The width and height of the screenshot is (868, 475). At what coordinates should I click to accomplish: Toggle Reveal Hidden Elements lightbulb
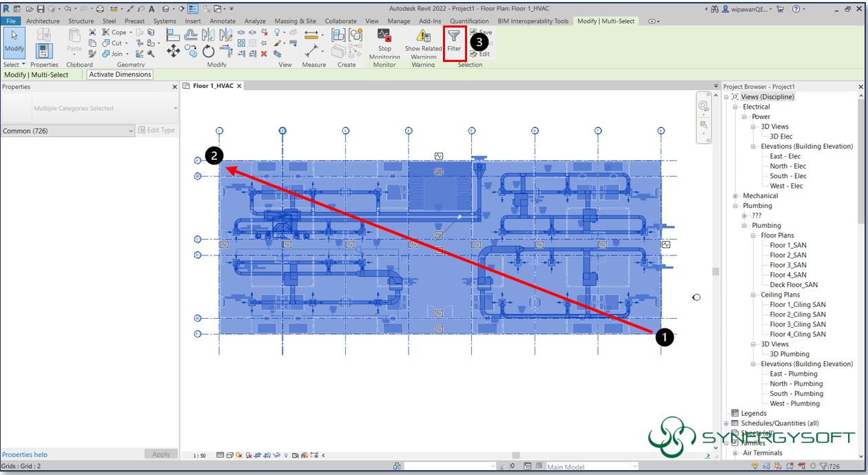[x=285, y=454]
